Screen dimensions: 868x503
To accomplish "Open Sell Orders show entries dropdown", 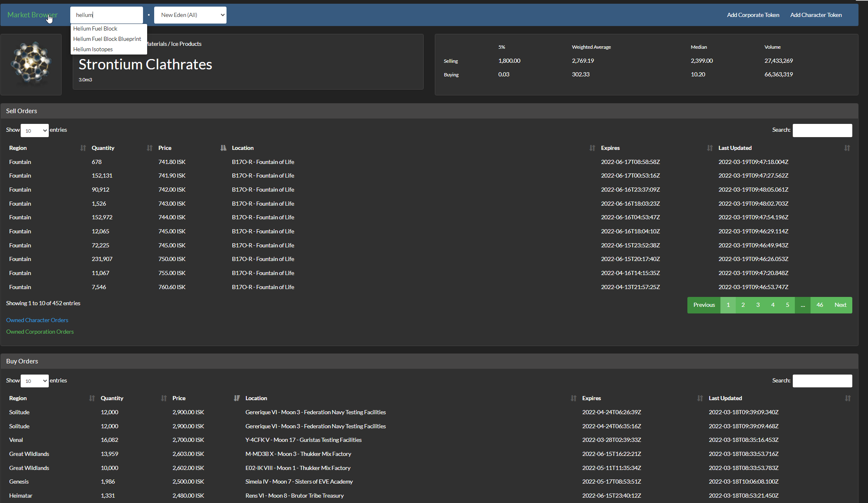I will tap(35, 130).
